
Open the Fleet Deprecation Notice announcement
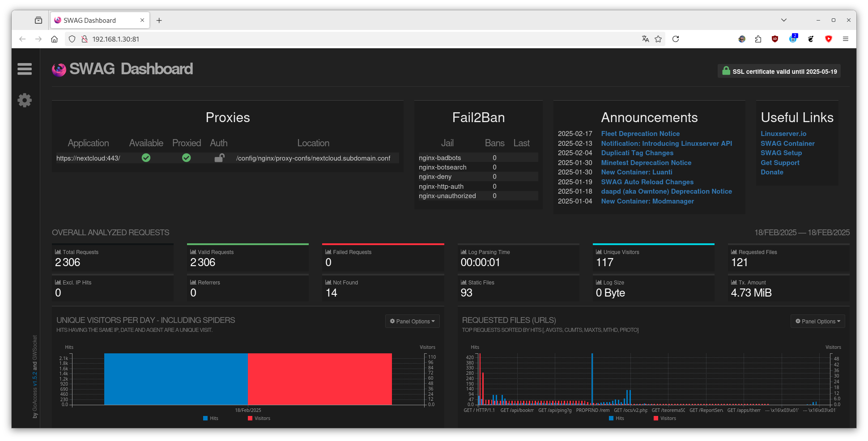coord(640,134)
